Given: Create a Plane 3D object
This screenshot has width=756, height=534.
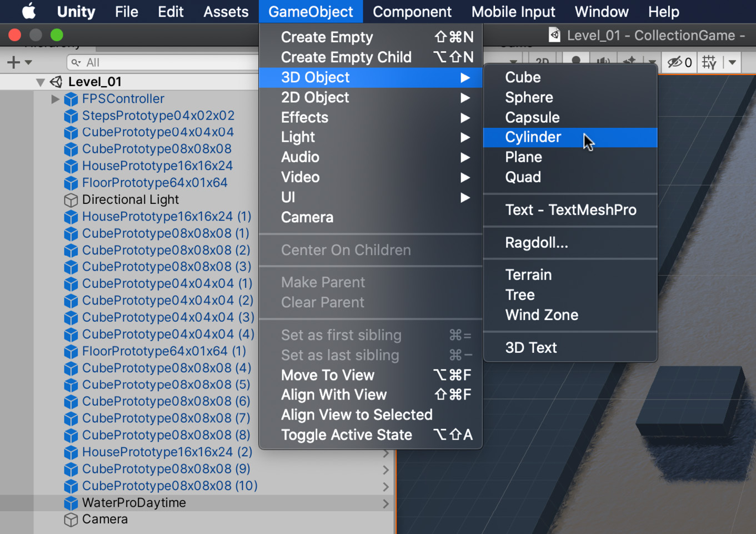Looking at the screenshot, I should tap(570, 157).
